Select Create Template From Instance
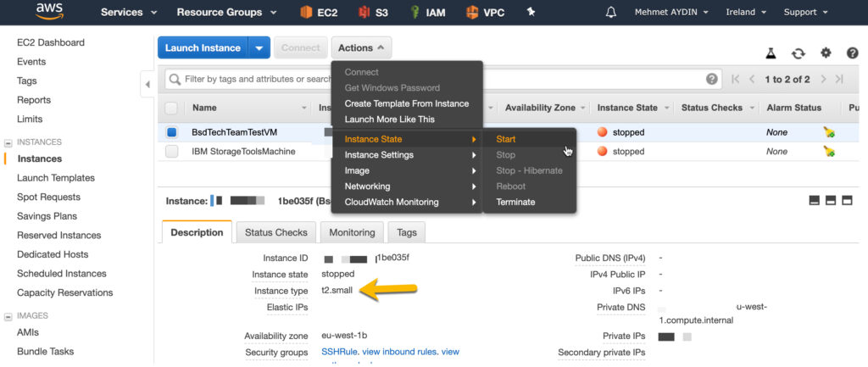This screenshot has width=868, height=367. [407, 103]
